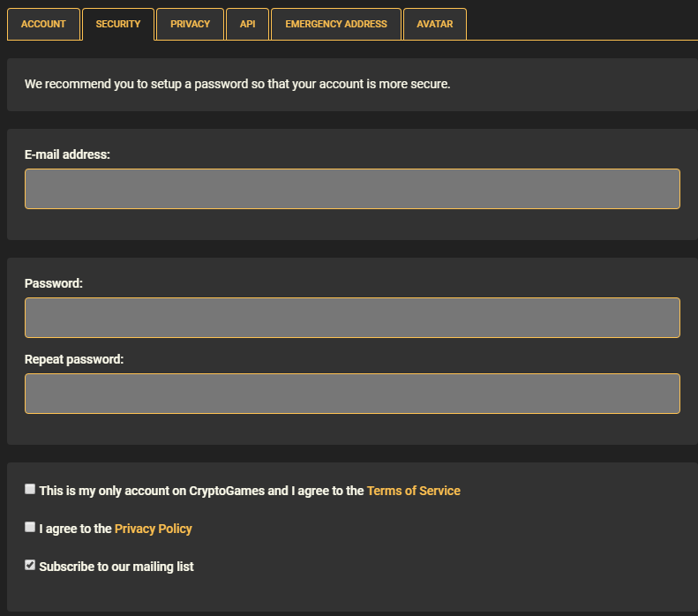The height and width of the screenshot is (616, 698).
Task: Check the only account Terms of Service checkbox
Action: click(x=30, y=489)
